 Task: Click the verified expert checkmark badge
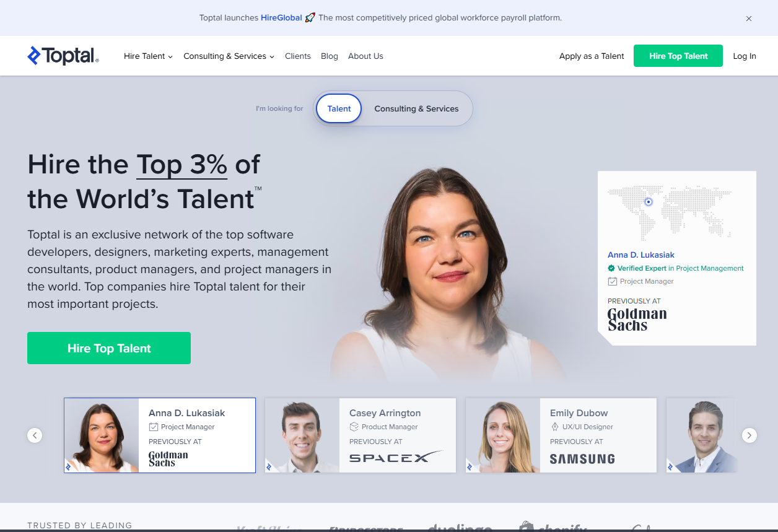[x=612, y=268]
